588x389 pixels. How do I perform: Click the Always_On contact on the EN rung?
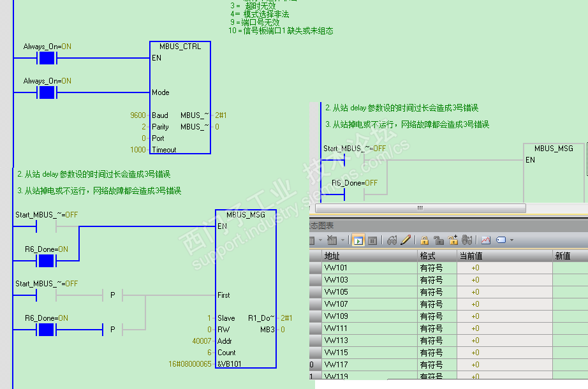47,58
